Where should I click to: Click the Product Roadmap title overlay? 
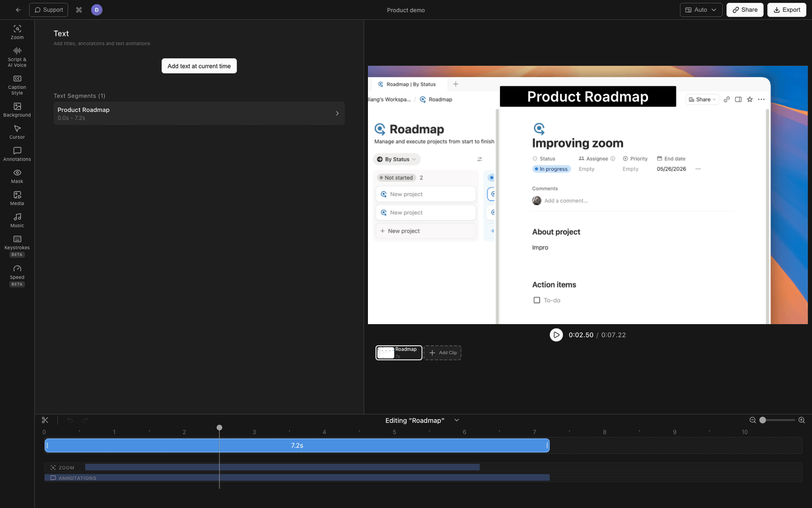[x=588, y=97]
